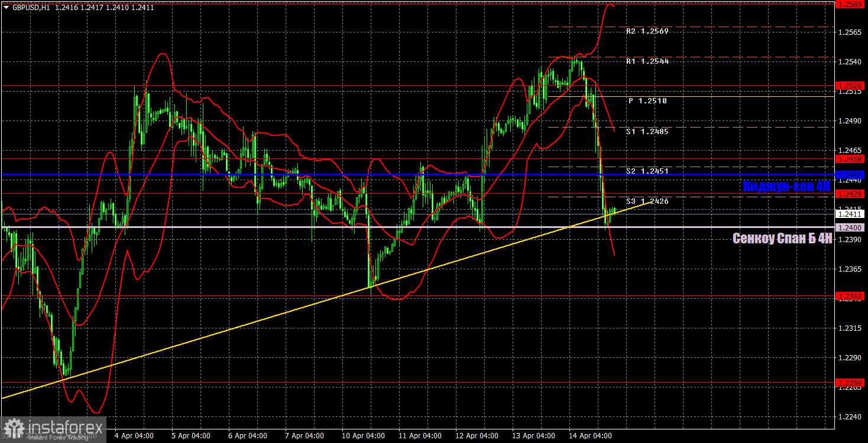Click the 1.2290 price scale value
This screenshot has height=443, width=868.
point(851,358)
